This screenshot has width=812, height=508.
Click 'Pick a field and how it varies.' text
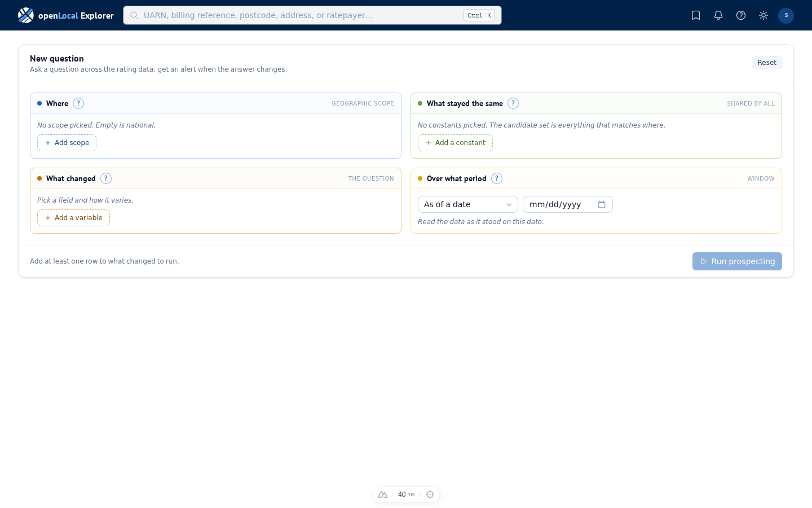(x=85, y=200)
